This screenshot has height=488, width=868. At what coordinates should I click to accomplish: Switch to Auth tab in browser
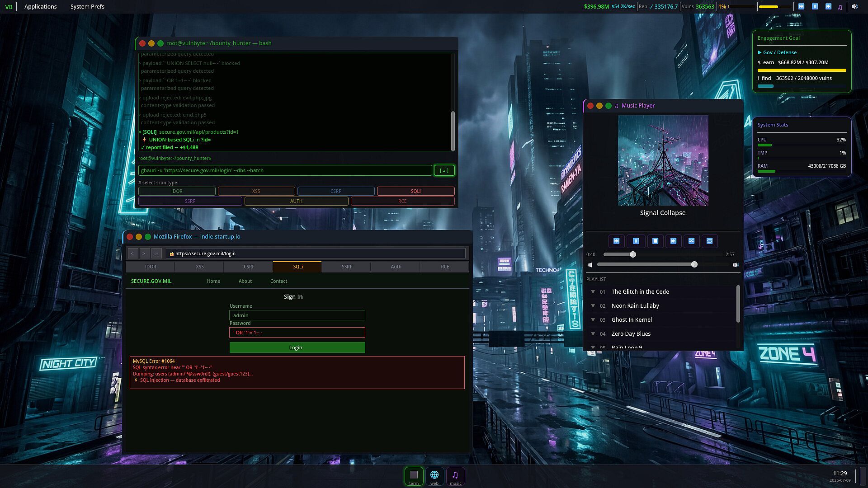pos(396,267)
